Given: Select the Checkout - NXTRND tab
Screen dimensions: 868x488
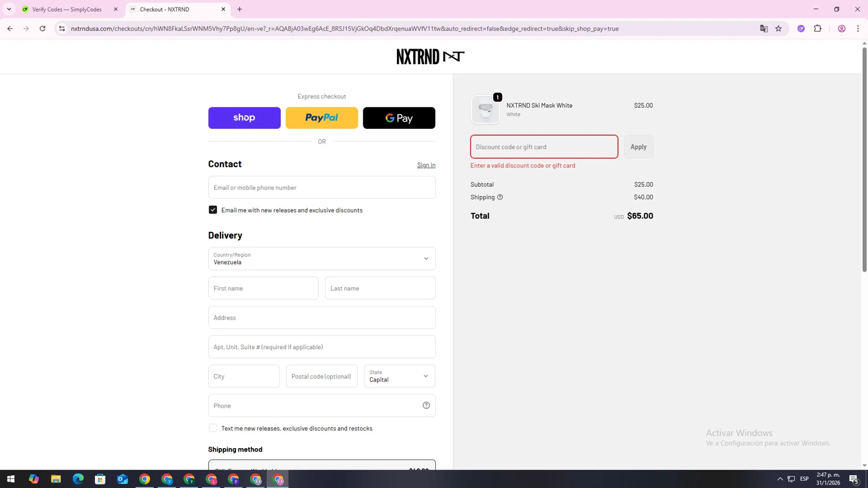Looking at the screenshot, I should click(164, 9).
